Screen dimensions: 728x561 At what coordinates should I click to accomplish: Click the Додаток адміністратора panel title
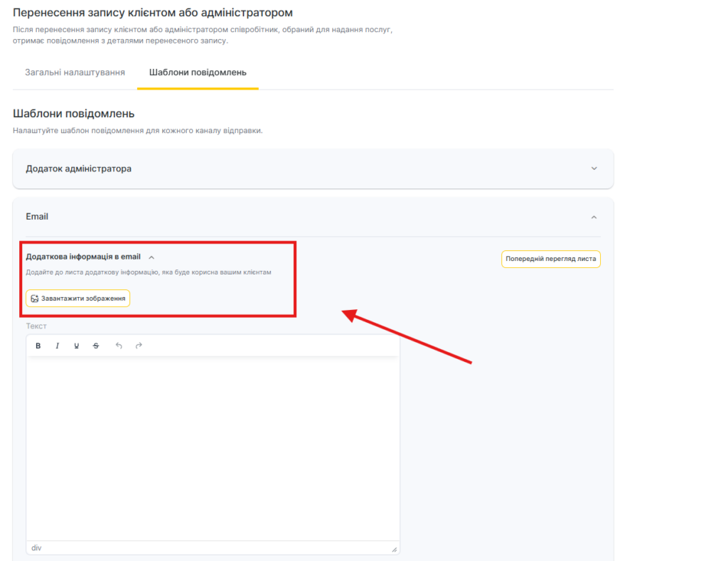[78, 169]
